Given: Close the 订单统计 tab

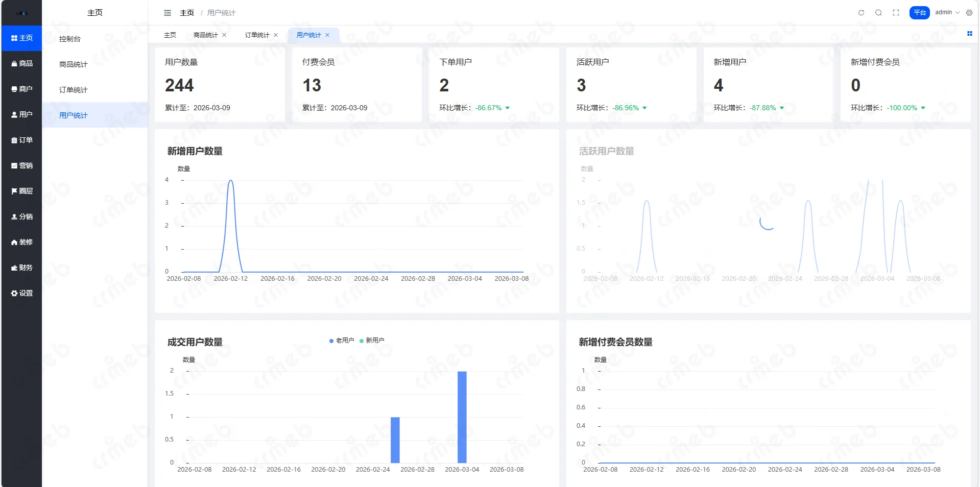Looking at the screenshot, I should (276, 35).
